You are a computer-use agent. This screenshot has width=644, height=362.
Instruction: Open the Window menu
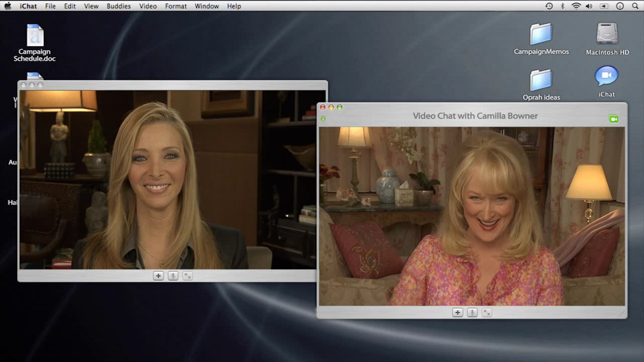coord(207,6)
